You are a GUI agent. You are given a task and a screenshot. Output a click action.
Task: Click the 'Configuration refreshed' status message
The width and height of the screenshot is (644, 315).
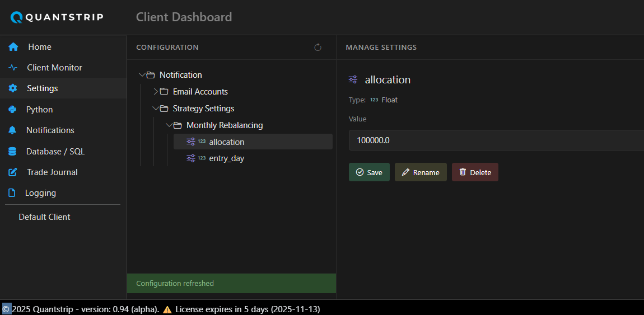(x=175, y=284)
